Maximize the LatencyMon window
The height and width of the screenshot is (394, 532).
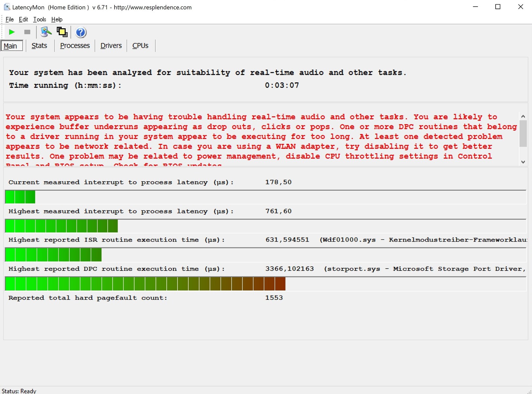click(498, 7)
